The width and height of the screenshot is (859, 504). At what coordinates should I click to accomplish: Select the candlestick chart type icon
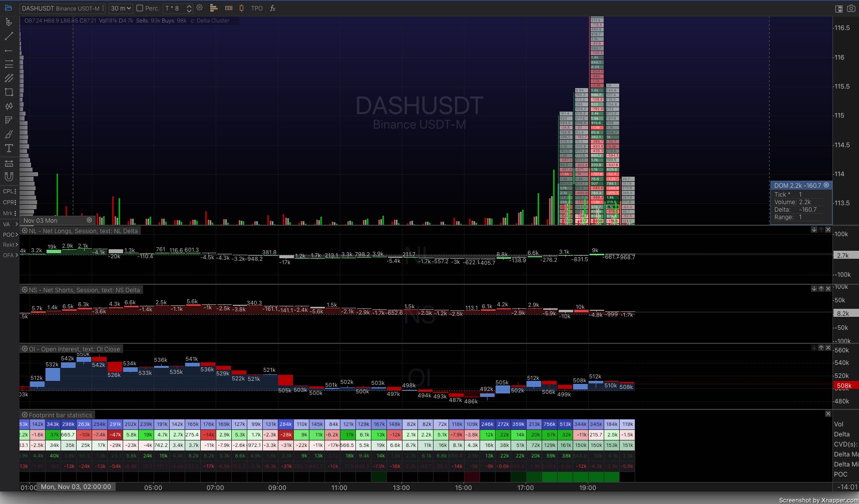coord(242,8)
